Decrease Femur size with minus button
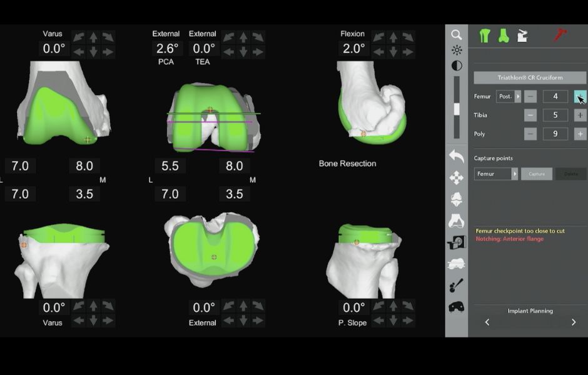The width and height of the screenshot is (588, 375). coord(530,97)
